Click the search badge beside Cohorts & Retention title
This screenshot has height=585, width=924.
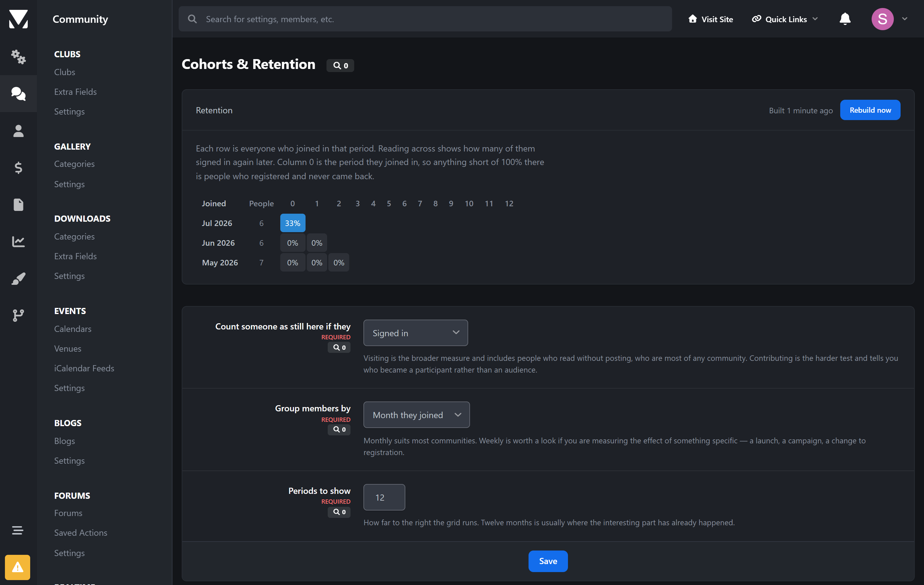coord(340,66)
